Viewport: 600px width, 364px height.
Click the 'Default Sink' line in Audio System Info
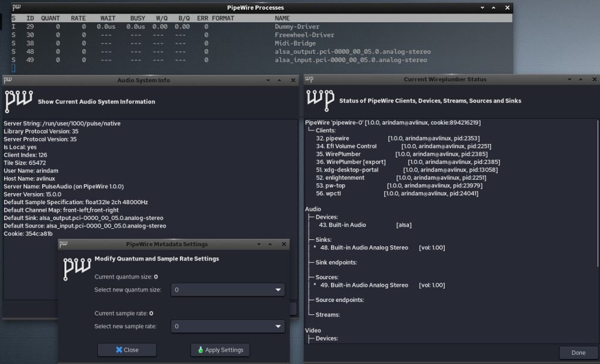pyautogui.click(x=83, y=218)
